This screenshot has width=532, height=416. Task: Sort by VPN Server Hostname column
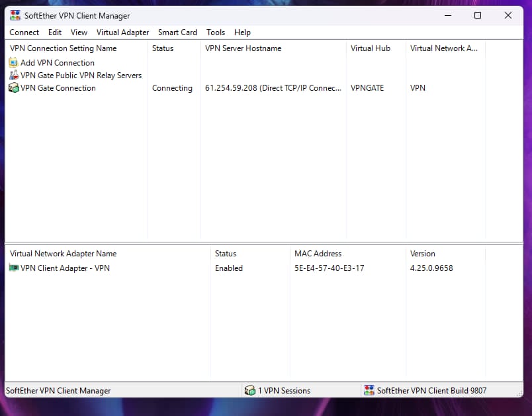click(273, 48)
